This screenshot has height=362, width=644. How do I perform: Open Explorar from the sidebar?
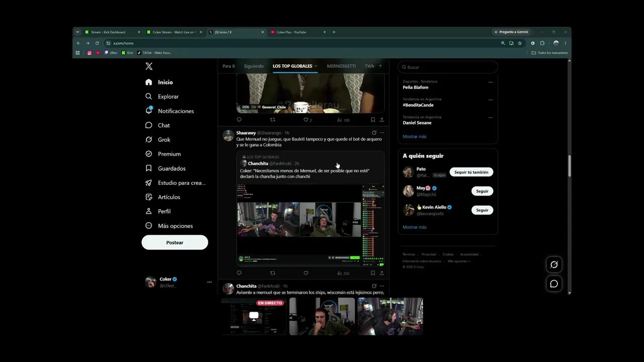pyautogui.click(x=162, y=97)
